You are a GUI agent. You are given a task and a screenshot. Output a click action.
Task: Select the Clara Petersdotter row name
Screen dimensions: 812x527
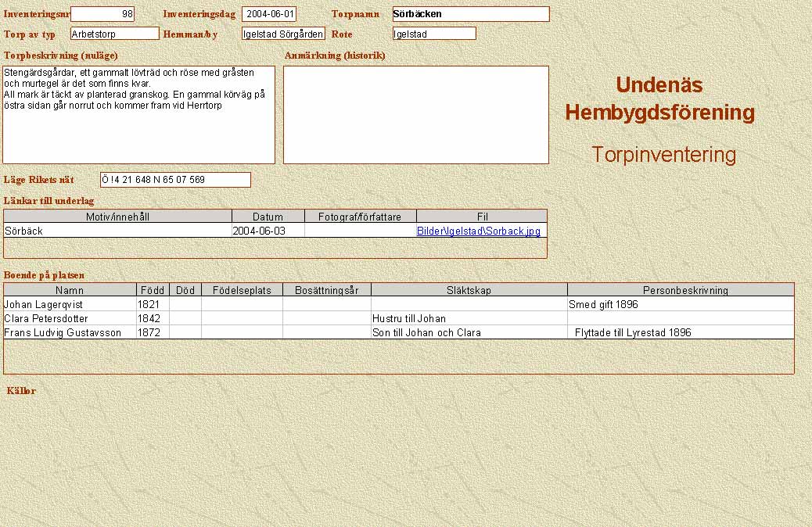(x=70, y=319)
